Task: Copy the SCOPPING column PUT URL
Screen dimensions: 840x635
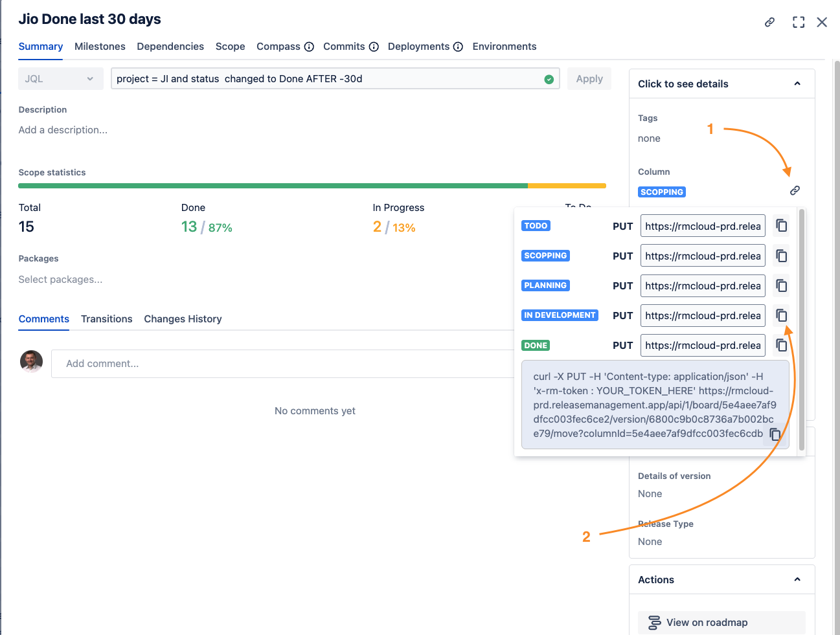Action: (782, 256)
